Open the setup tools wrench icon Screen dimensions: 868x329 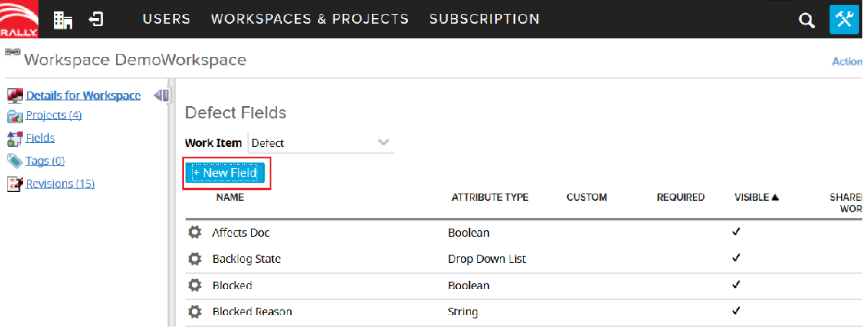(x=844, y=20)
